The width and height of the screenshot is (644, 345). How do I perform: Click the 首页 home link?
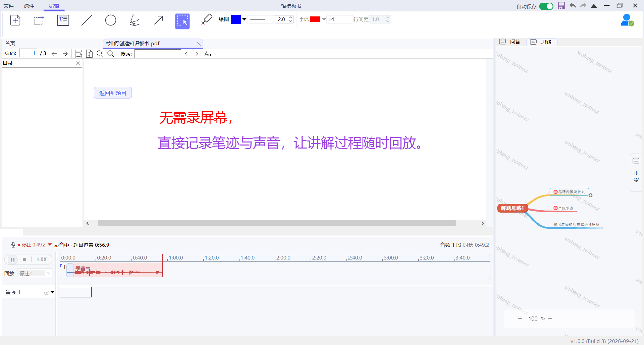pos(10,43)
